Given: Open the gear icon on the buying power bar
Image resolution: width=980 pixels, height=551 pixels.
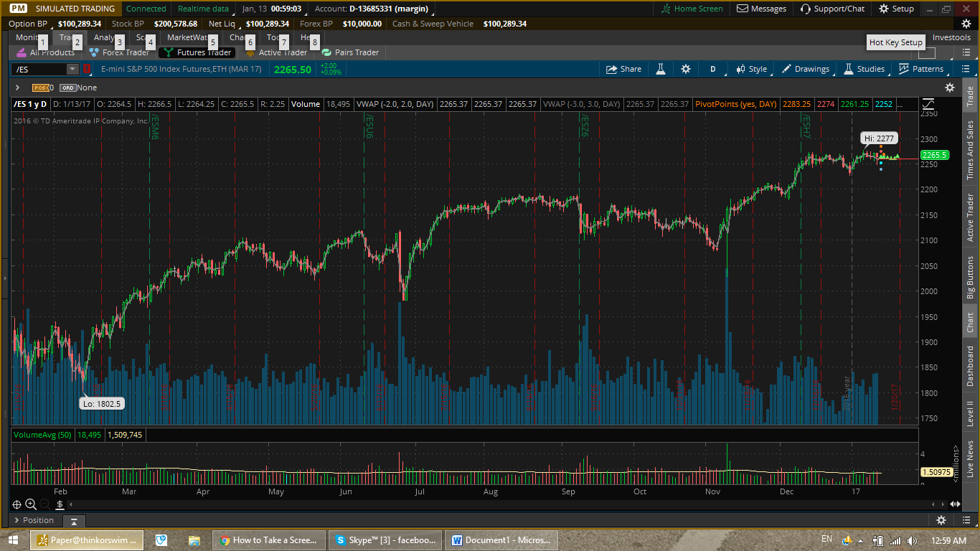Looking at the screenshot, I should [966, 24].
